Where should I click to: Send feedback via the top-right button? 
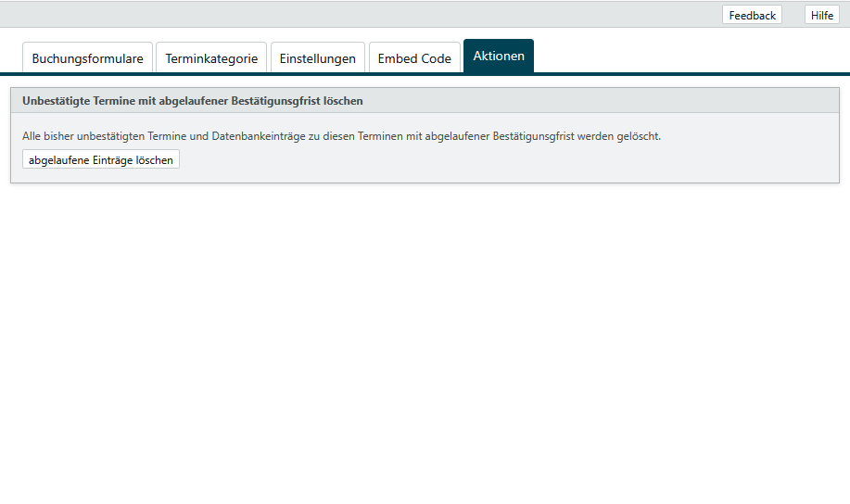tap(752, 15)
